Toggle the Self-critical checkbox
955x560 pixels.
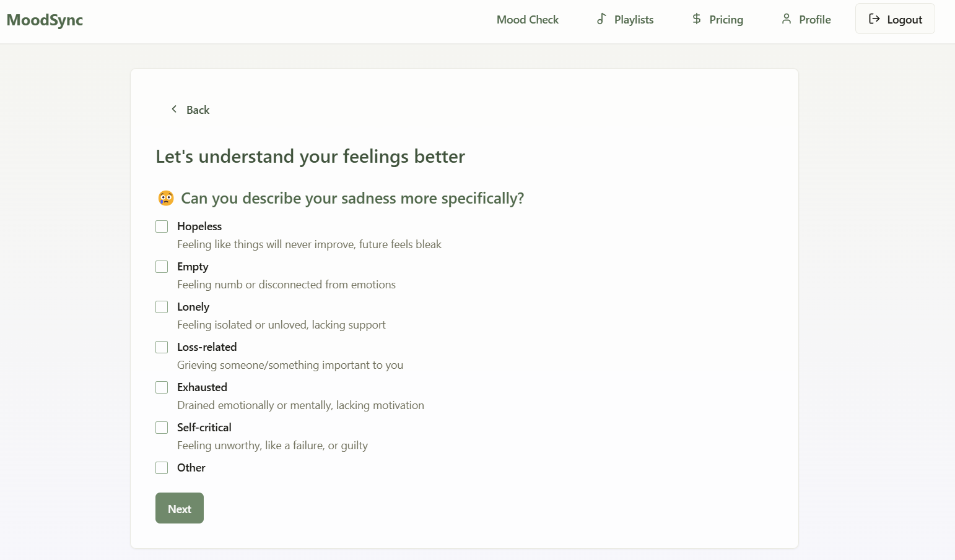(162, 428)
